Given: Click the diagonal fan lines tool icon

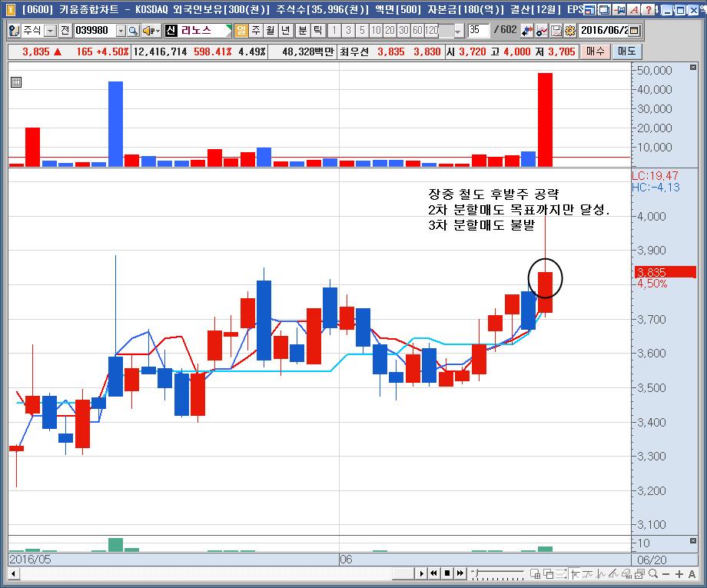Looking at the screenshot, I should click(x=614, y=573).
